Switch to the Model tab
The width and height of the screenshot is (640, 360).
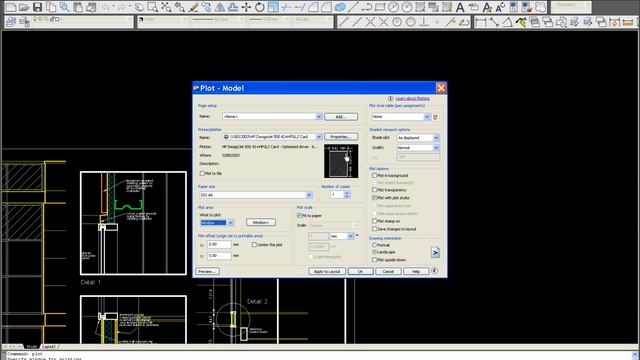31,347
